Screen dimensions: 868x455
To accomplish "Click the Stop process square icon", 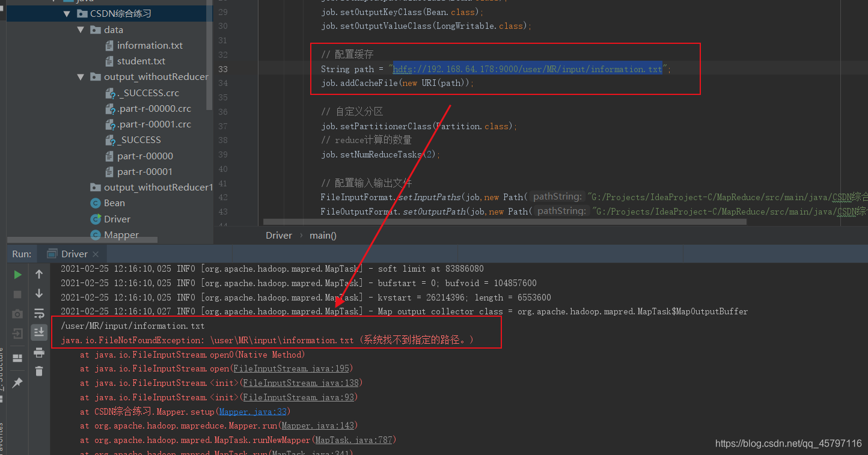I will point(17,295).
